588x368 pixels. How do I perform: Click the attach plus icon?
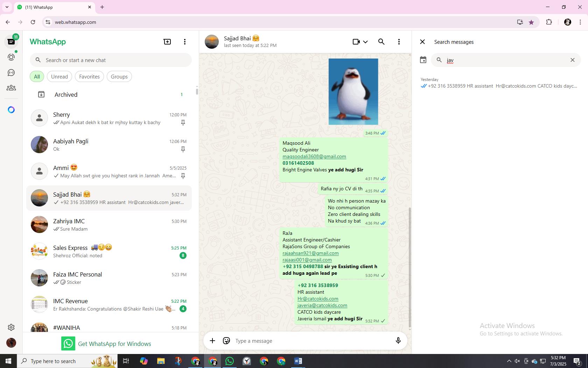[212, 341]
